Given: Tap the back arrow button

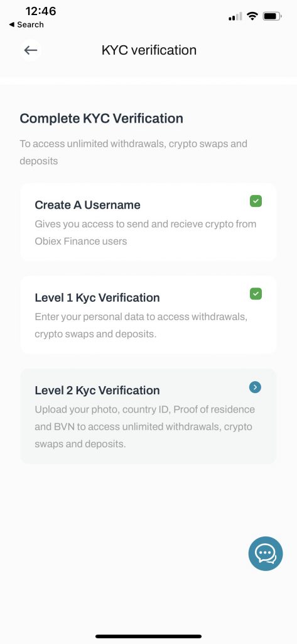Looking at the screenshot, I should (30, 50).
